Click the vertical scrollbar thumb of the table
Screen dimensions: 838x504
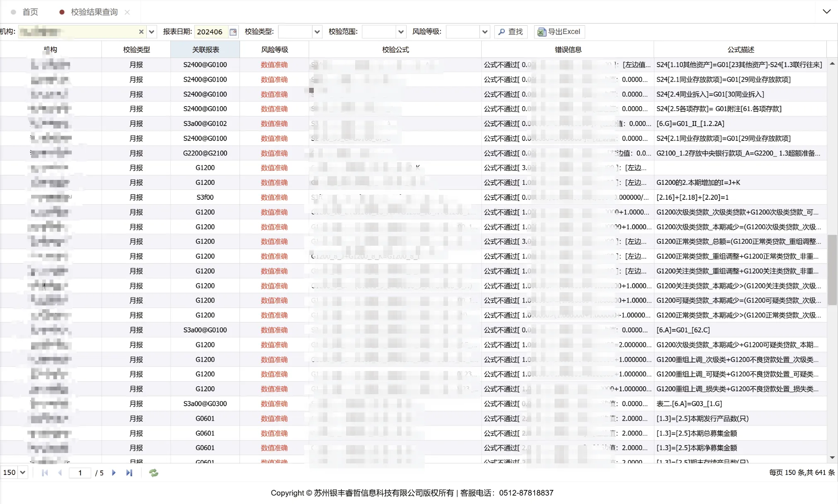click(x=832, y=269)
